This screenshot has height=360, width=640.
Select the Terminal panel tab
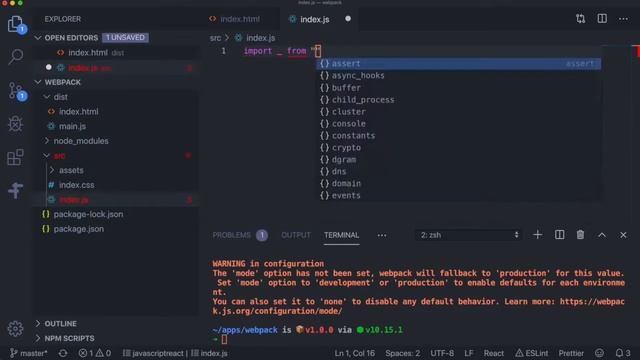(342, 235)
